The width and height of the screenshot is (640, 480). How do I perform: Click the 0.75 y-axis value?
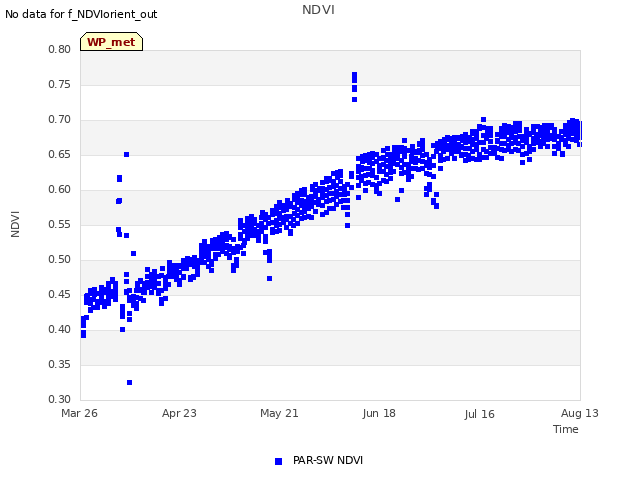click(x=60, y=84)
